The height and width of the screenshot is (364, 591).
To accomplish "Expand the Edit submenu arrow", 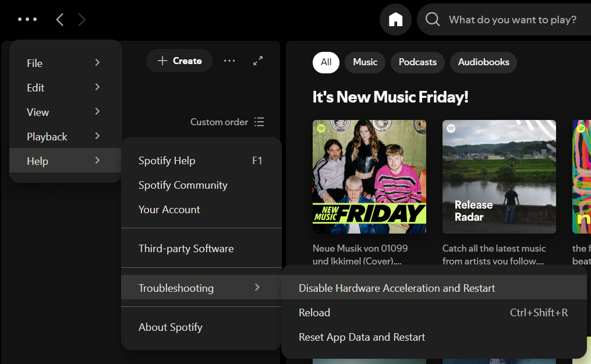I will click(97, 87).
